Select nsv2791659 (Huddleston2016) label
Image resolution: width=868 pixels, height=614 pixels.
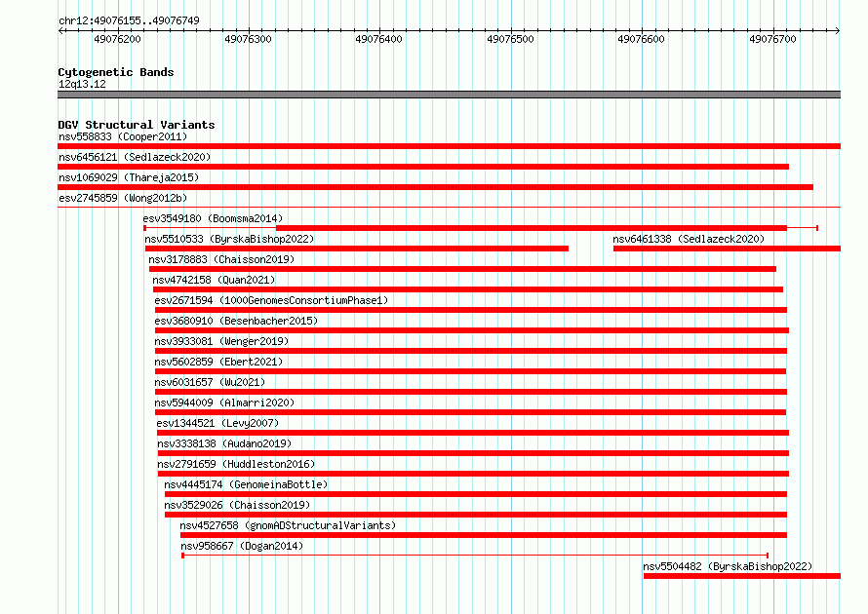click(x=236, y=464)
